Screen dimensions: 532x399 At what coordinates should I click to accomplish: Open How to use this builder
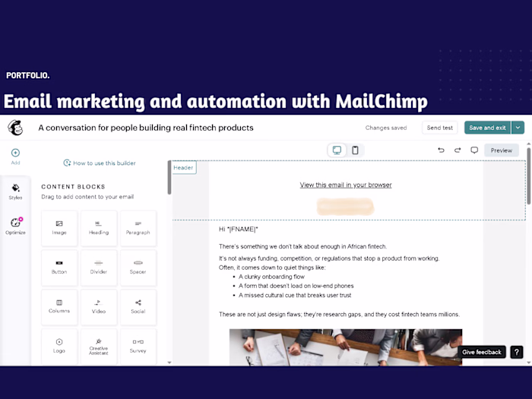click(100, 163)
